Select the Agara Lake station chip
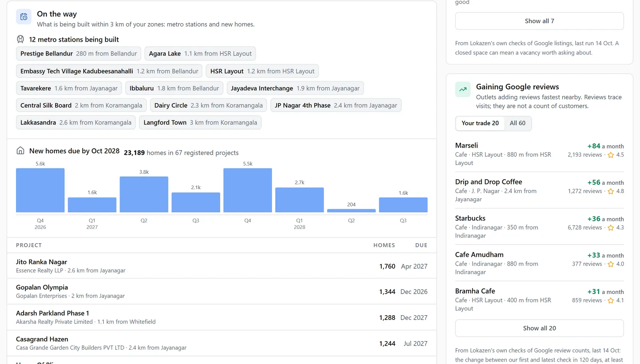This screenshot has width=640, height=364. pos(200,54)
